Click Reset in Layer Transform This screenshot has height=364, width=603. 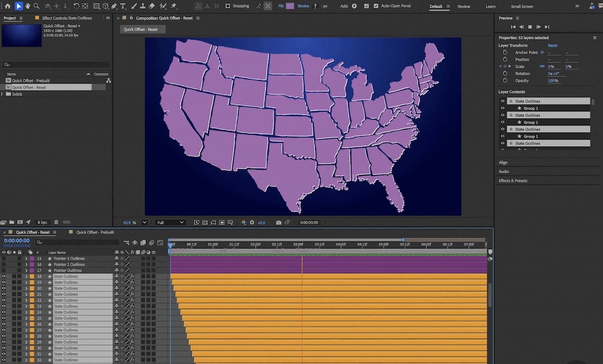click(552, 45)
